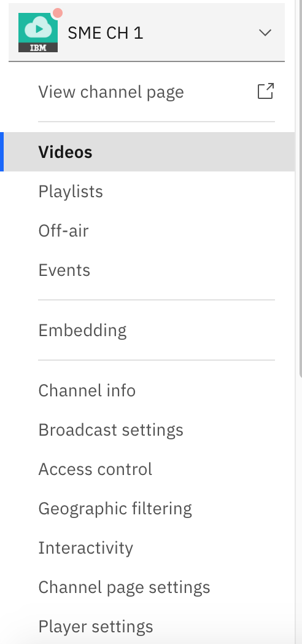Click the blue active indicator beside Videos
This screenshot has height=644, width=302.
coord(2,152)
